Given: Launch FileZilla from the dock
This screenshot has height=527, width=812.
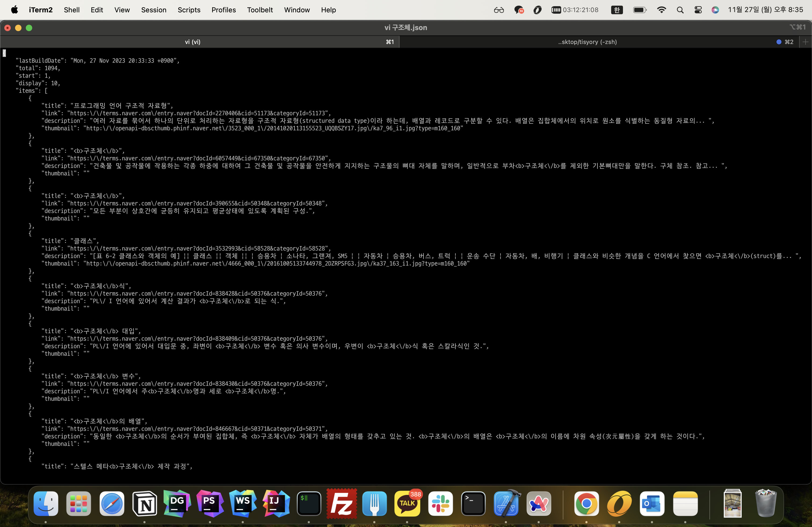Looking at the screenshot, I should click(342, 503).
